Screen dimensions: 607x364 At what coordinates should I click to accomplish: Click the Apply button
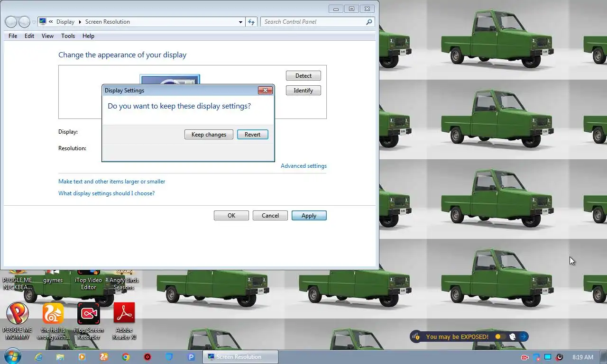(309, 216)
